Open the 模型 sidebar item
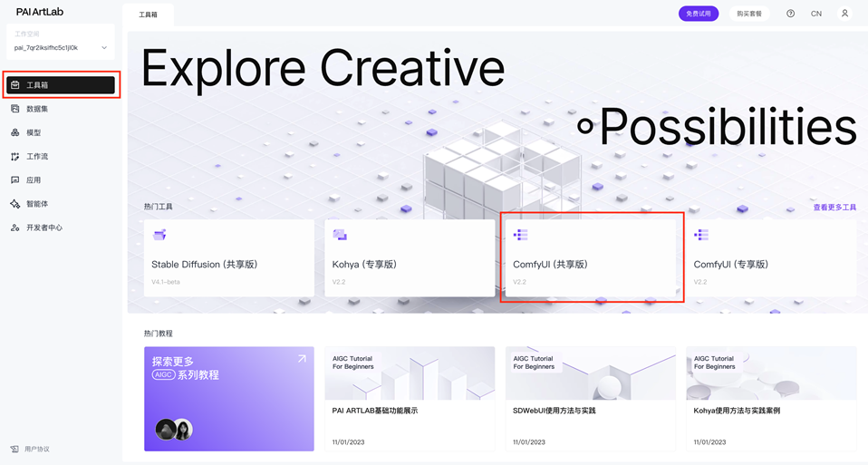868x465 pixels. pos(61,132)
